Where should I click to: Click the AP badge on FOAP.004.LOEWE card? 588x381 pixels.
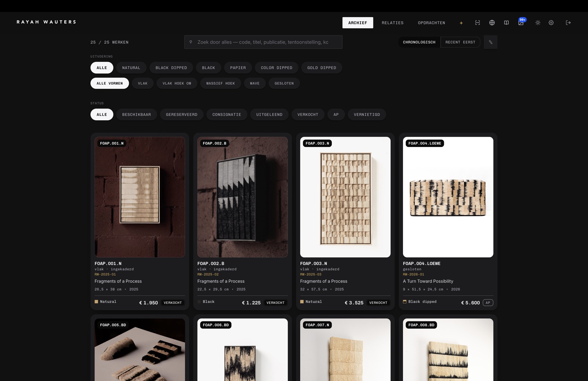(x=488, y=303)
